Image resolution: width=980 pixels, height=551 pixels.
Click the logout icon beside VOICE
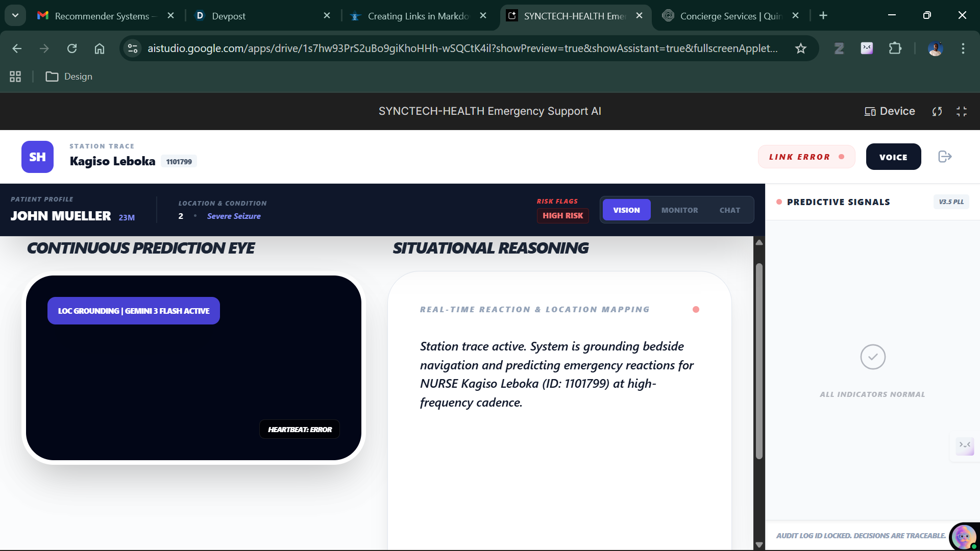[x=945, y=157]
